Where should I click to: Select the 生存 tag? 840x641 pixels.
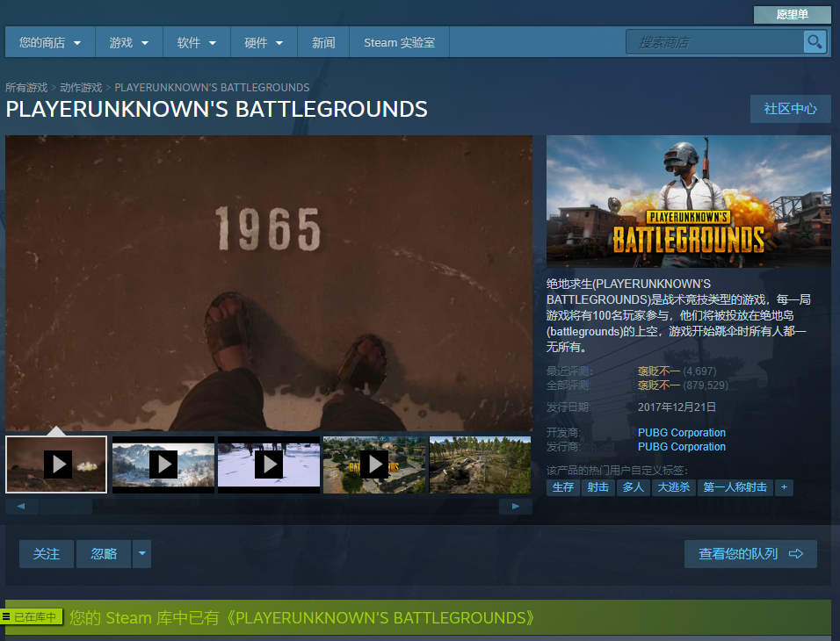563,487
